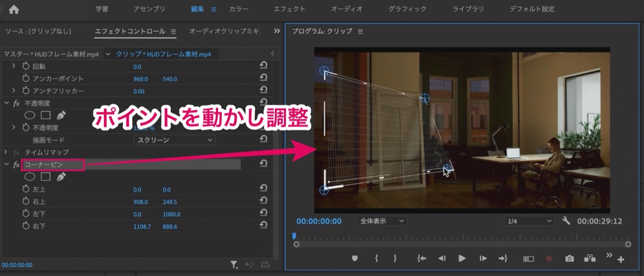Viewport: 644px width, 276px height.
Task: Toggle the 右上 animation stopwatch
Action: coord(26,201)
